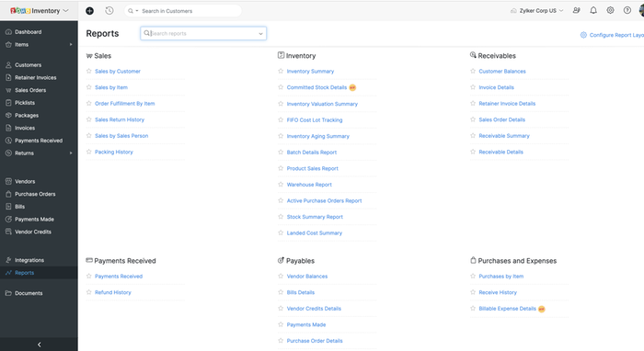The width and height of the screenshot is (644, 351).
Task: Star the Refund History report
Action: coord(88,292)
